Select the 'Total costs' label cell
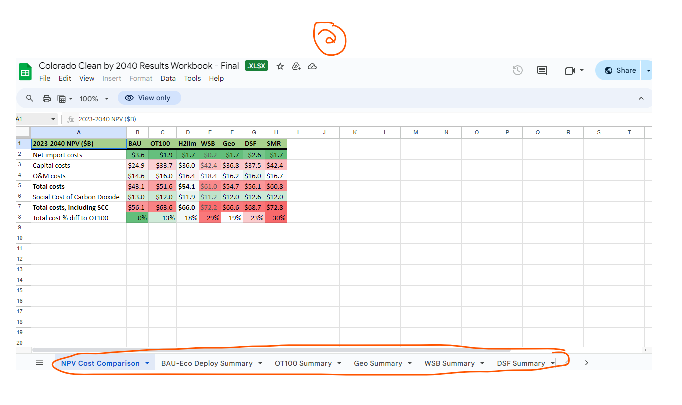This screenshot has width=682, height=405. [78, 186]
